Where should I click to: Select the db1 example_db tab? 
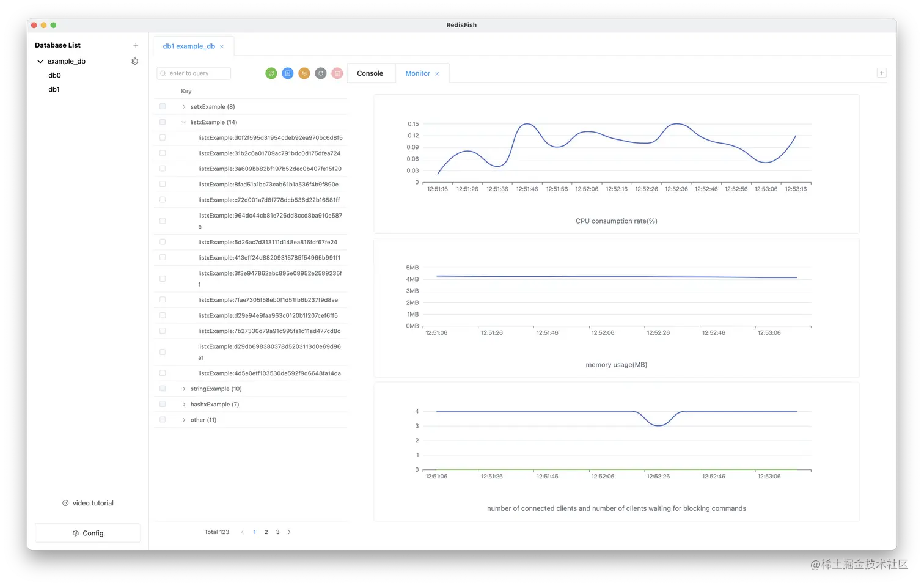(x=189, y=46)
